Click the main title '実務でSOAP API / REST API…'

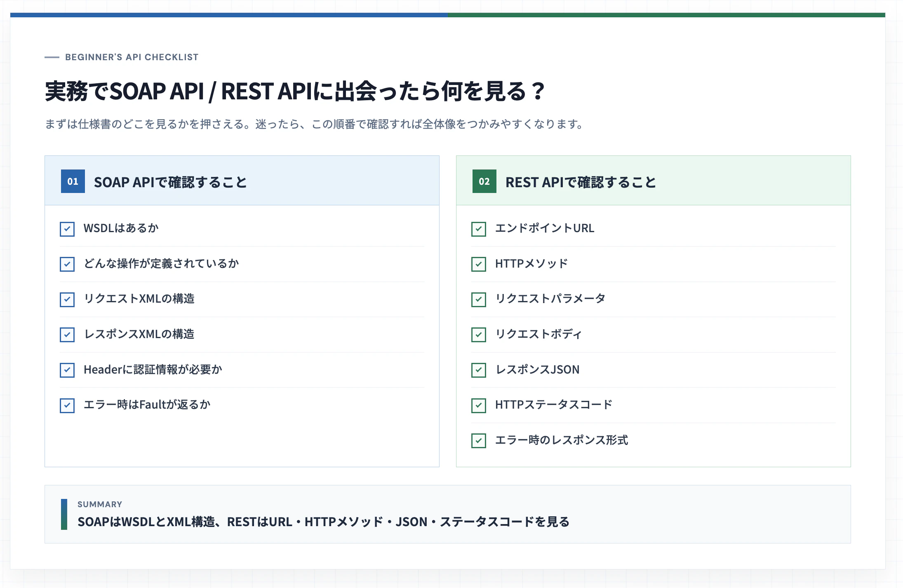pos(295,92)
